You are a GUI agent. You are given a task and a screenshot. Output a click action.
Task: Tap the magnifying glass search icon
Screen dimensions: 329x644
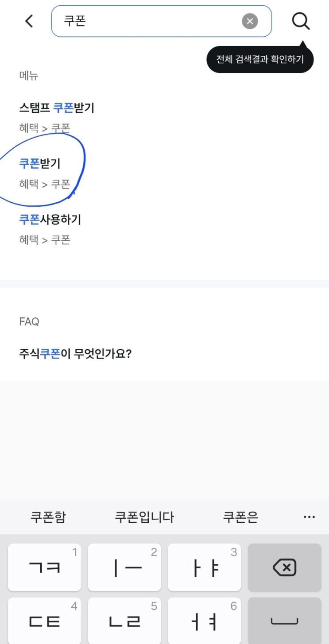coord(301,21)
